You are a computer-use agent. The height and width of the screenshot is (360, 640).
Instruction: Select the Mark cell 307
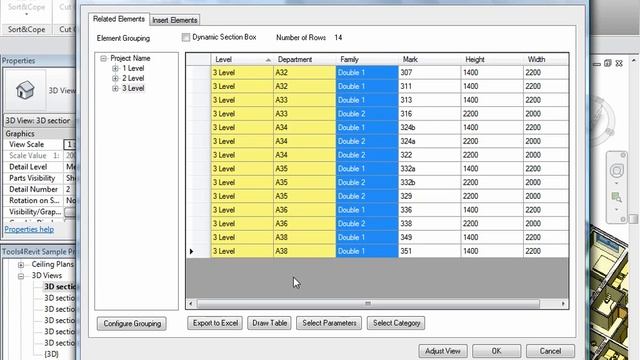coord(429,73)
